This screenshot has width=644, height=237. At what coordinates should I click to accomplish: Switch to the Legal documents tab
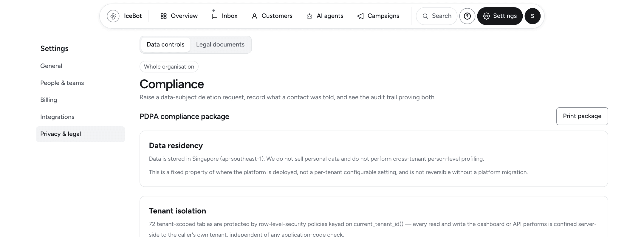(x=220, y=45)
